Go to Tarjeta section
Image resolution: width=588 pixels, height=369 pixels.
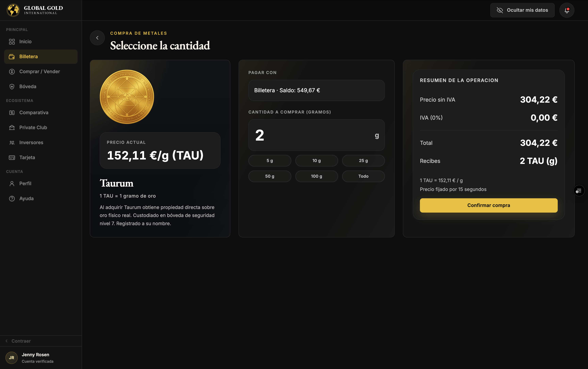pyautogui.click(x=41, y=158)
